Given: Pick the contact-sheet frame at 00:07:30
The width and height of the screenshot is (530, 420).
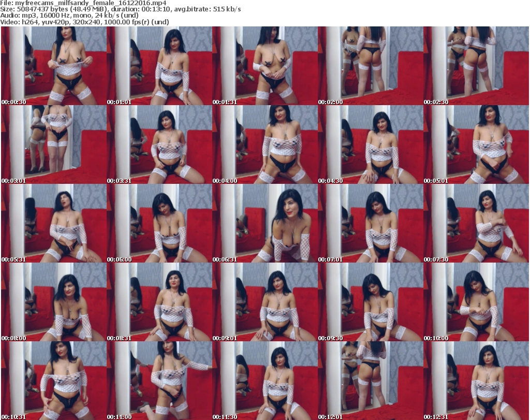Looking at the screenshot, I should (476, 223).
